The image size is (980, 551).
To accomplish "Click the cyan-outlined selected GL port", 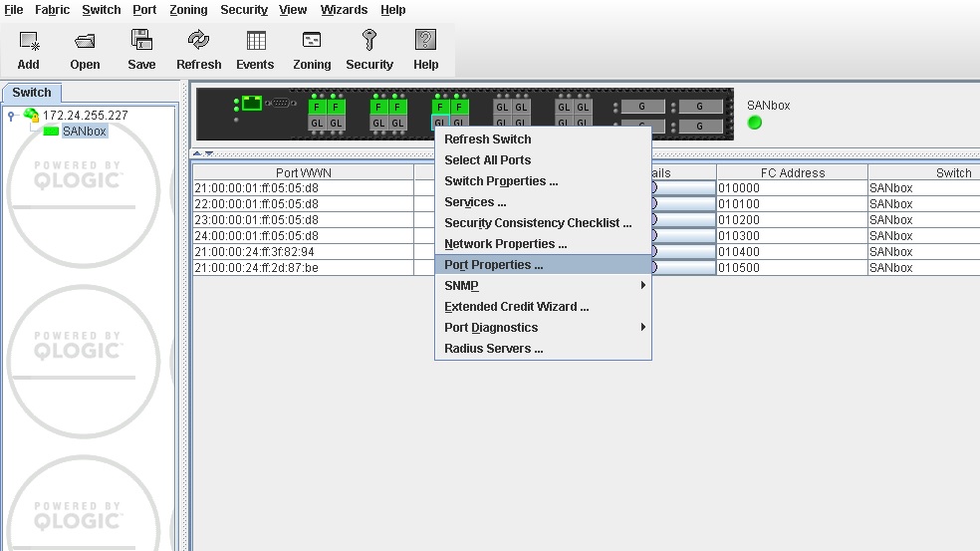I will pyautogui.click(x=440, y=123).
